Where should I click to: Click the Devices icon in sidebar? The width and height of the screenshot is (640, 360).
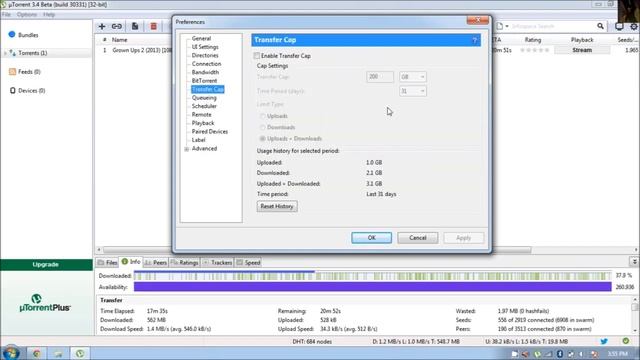(x=12, y=90)
